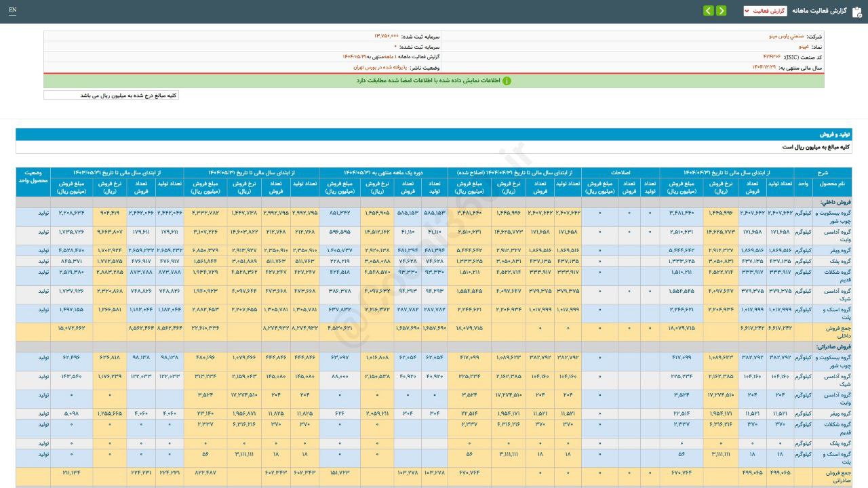Select export monthly sales rate '۱,۰۱۶,۸۰۸'
This screenshot has width=868, height=488.
click(x=377, y=357)
